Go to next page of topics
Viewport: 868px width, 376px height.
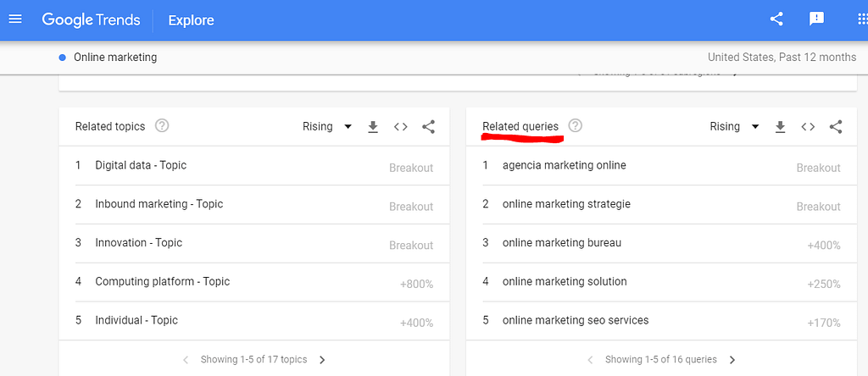click(322, 360)
